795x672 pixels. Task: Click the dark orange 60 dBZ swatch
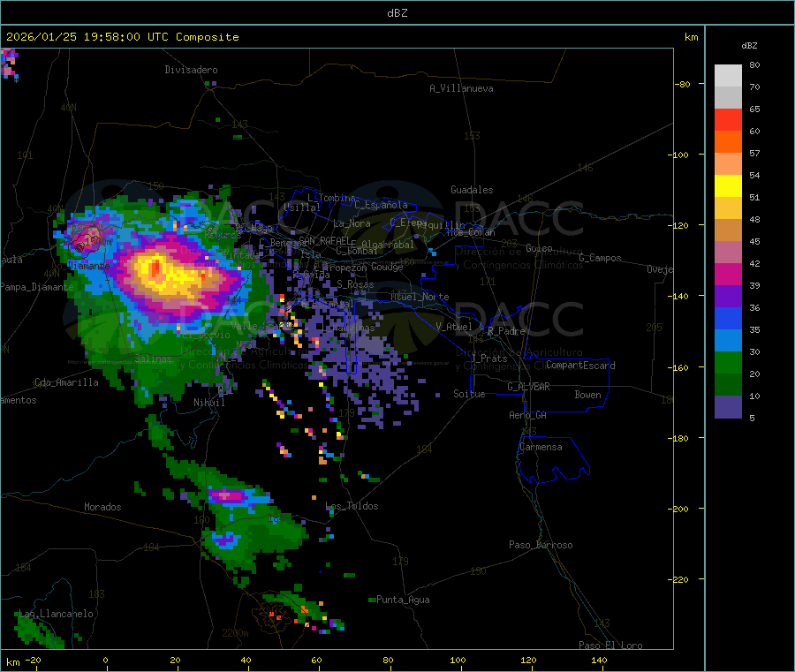[x=728, y=142]
